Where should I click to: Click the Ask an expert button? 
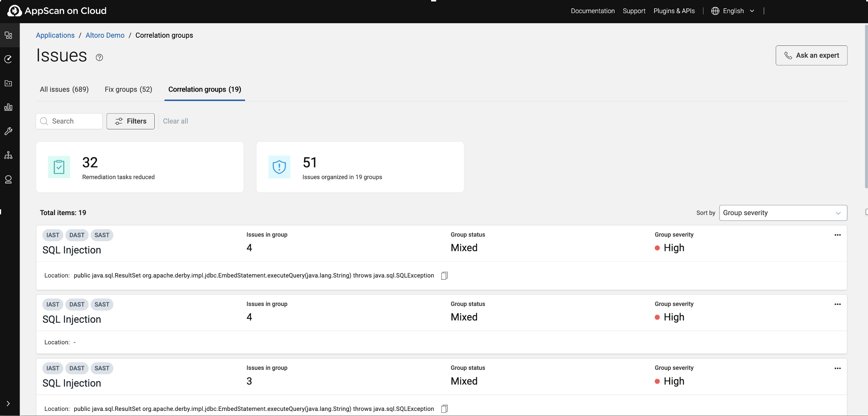811,56
